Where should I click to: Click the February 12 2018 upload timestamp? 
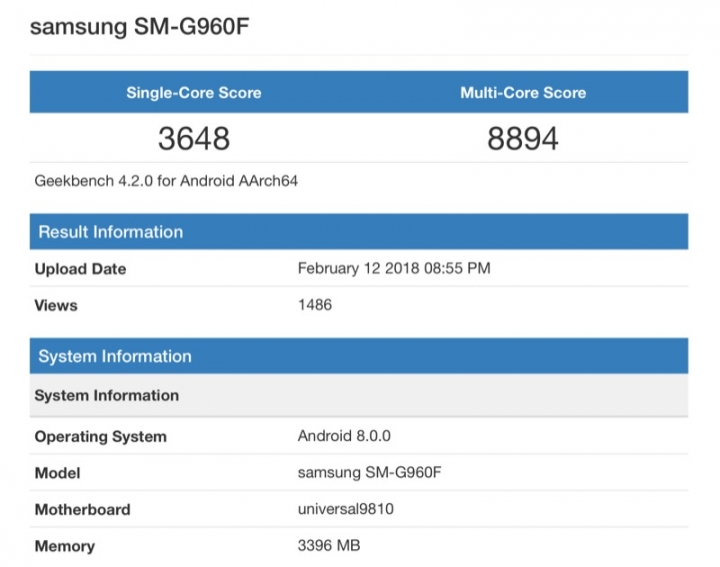point(394,268)
